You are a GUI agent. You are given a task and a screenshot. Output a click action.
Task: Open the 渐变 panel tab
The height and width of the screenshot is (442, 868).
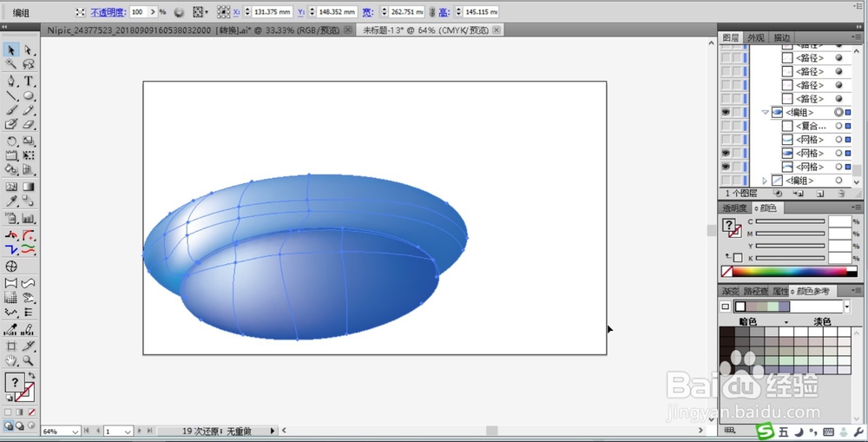[x=730, y=291]
